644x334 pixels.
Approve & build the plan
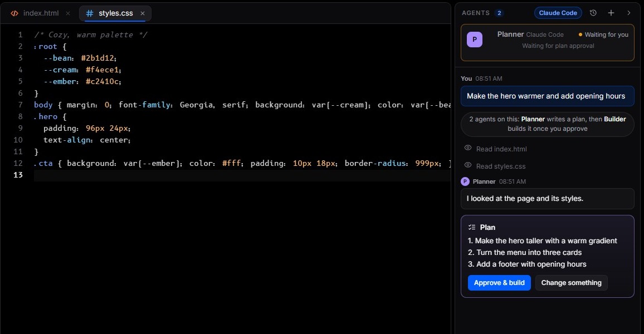click(499, 283)
